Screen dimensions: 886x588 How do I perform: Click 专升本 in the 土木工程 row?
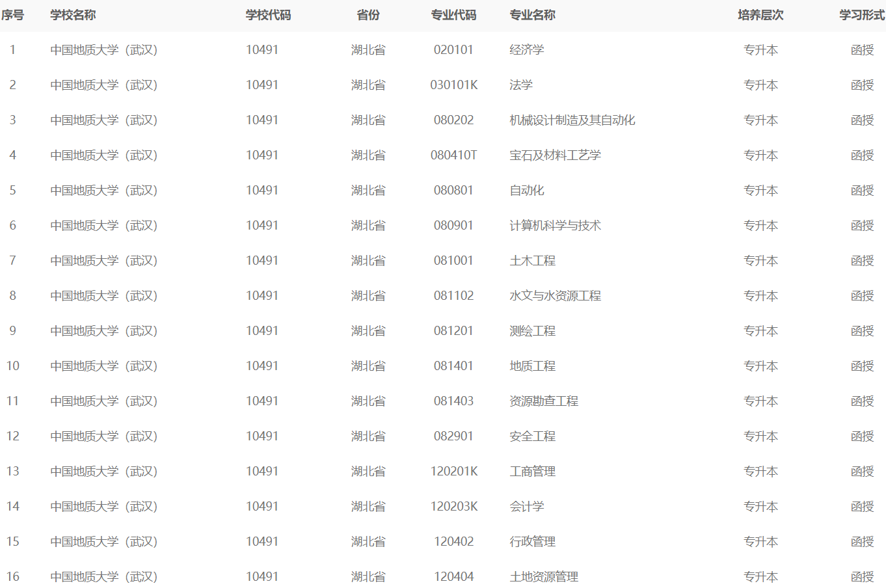[x=760, y=261]
